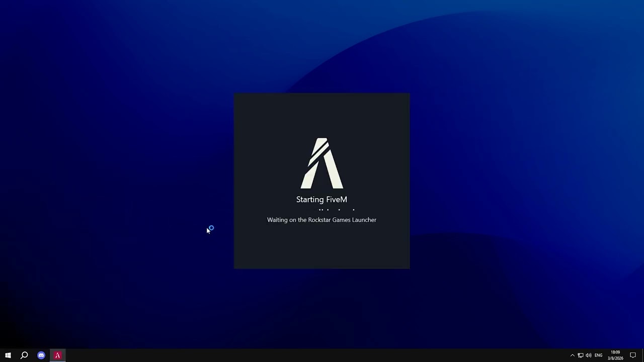This screenshot has width=644, height=362.
Task: Click "Waiting on the Rockstar Games Launcher" status text
Action: point(321,220)
